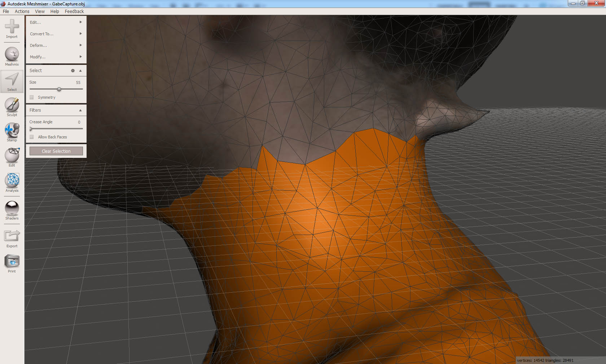Launch the Analysis tool
This screenshot has height=364, width=606.
(x=12, y=182)
